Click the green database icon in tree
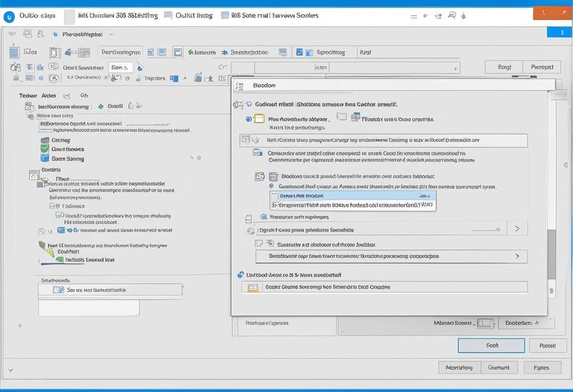573x392 pixels. click(45, 149)
